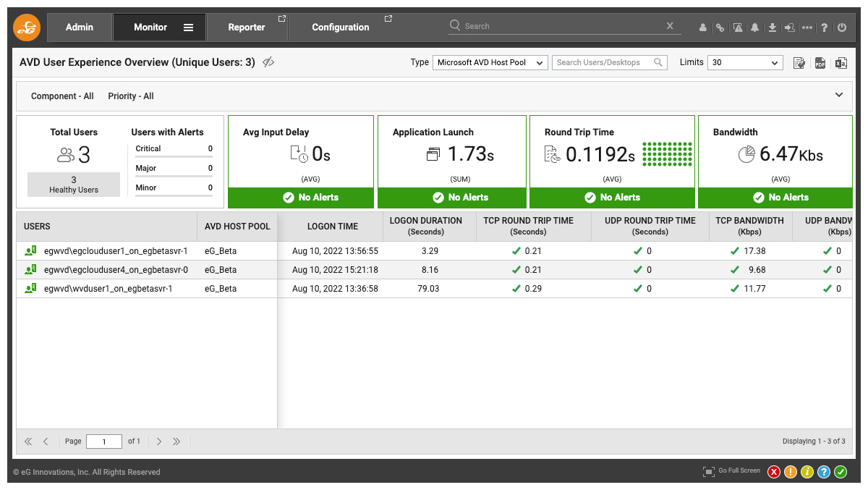Click the link chain icon in header
The width and height of the screenshot is (868, 490).
pyautogui.click(x=720, y=28)
